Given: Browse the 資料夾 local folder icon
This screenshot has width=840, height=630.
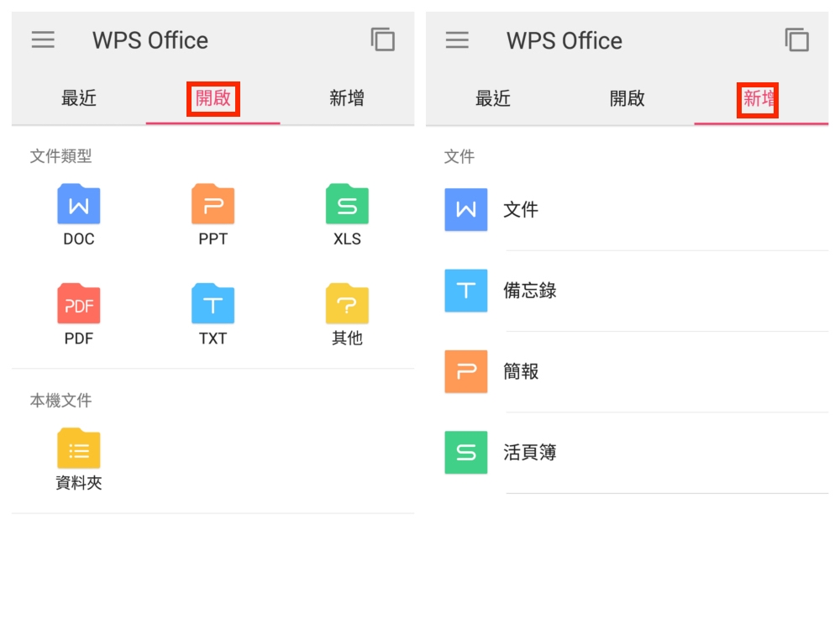Looking at the screenshot, I should pyautogui.click(x=79, y=449).
